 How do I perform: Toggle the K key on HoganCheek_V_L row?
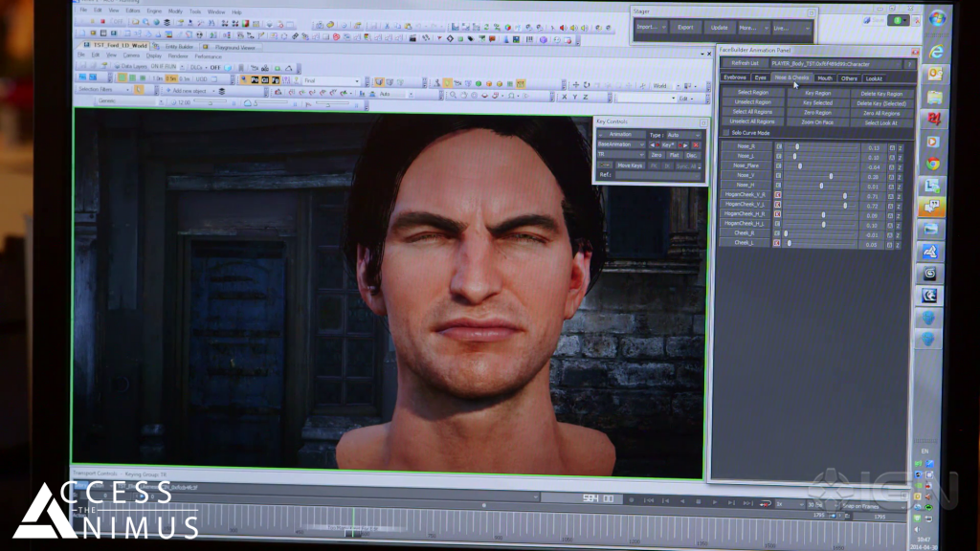[x=778, y=205]
